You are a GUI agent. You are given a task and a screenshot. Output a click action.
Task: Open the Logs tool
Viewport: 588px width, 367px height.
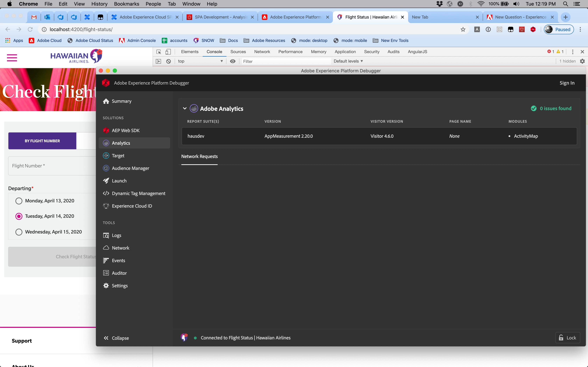(x=116, y=235)
